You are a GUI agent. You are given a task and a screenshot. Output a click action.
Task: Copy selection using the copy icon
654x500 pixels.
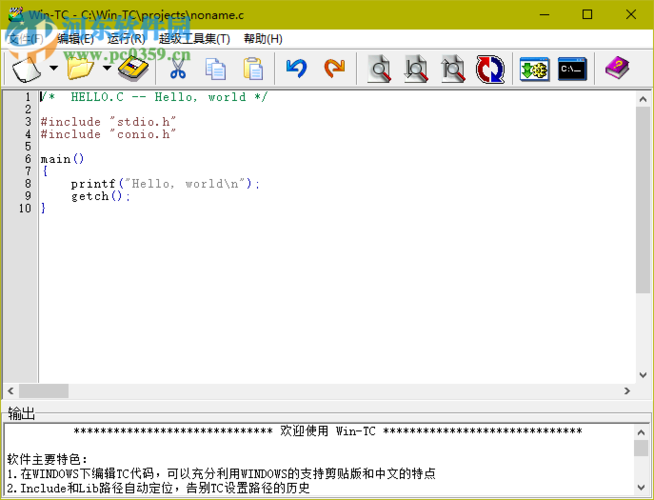tap(216, 69)
